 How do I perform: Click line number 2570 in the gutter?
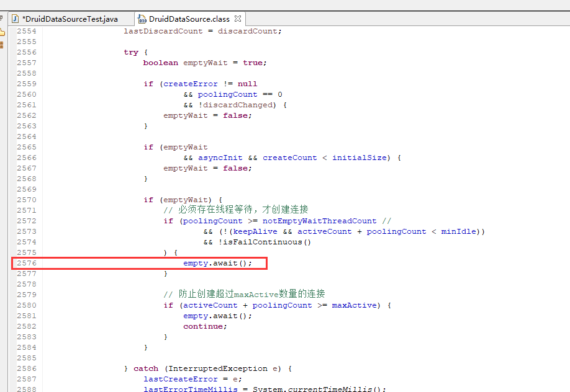point(27,200)
